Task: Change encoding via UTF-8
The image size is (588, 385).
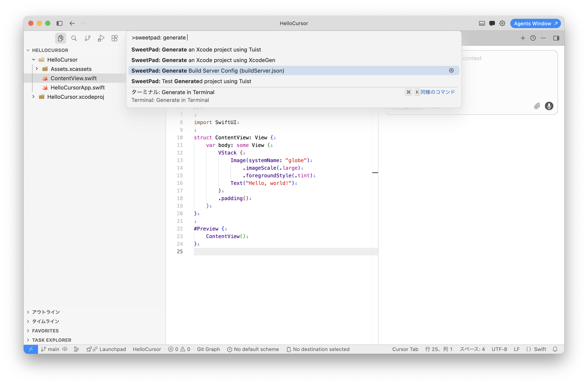Action: [499, 349]
